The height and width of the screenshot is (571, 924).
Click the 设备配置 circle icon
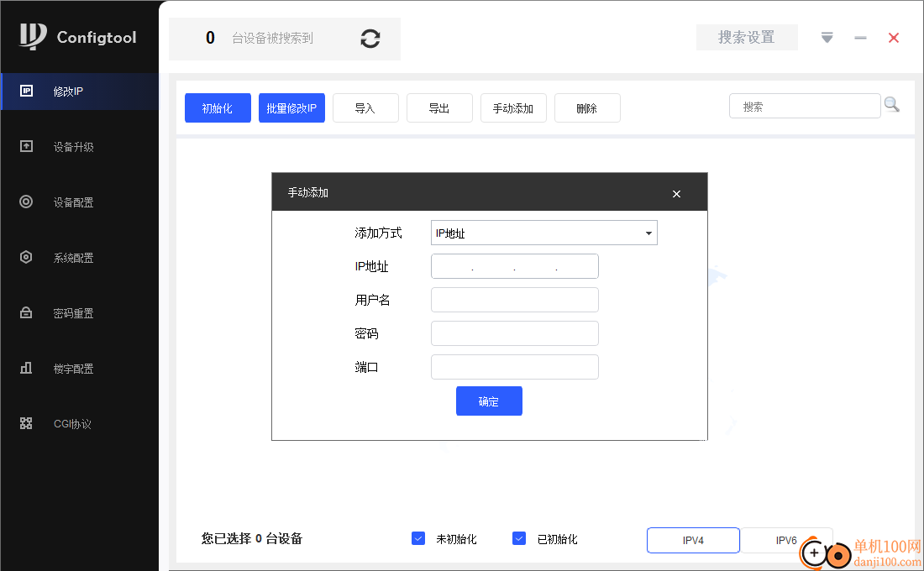26,202
